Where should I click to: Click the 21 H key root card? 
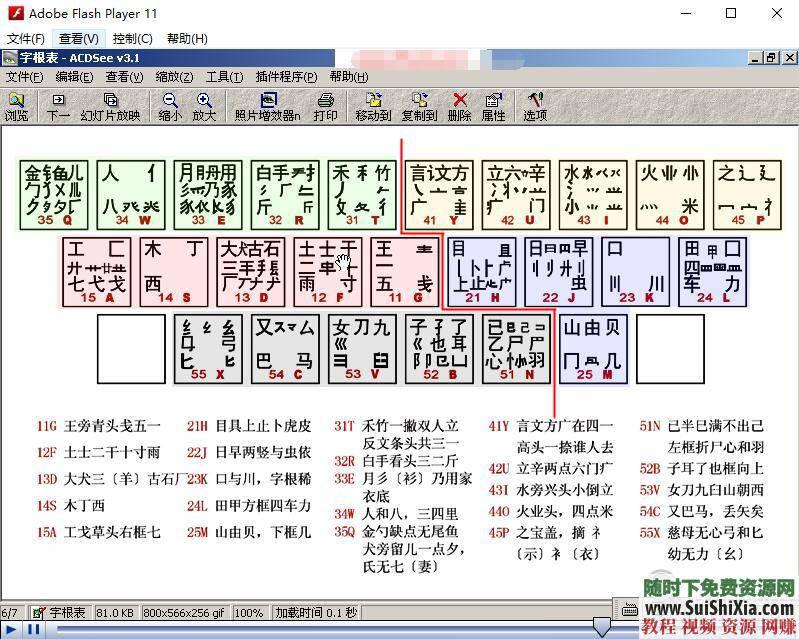click(482, 272)
